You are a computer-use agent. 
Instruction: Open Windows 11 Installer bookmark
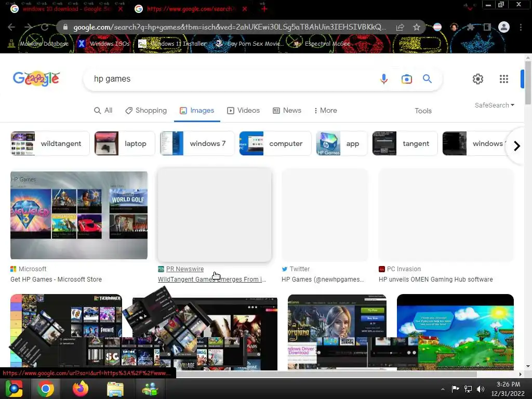coord(172,44)
